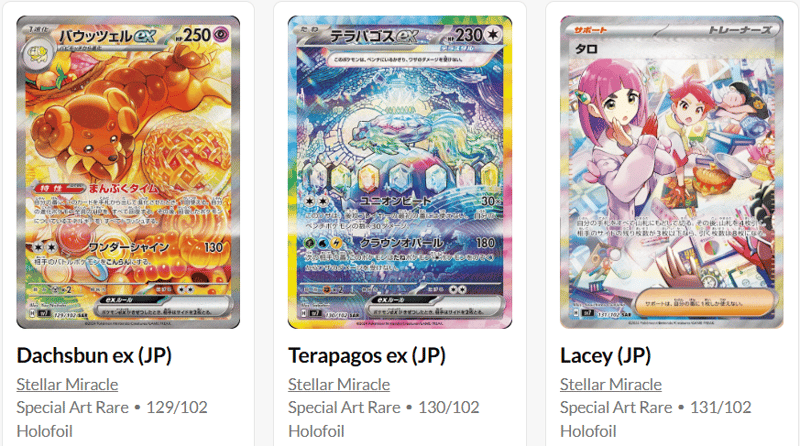Click the Colorless type icon beside 230 HP
Image resolution: width=800 pixels, height=446 pixels.
(x=493, y=35)
